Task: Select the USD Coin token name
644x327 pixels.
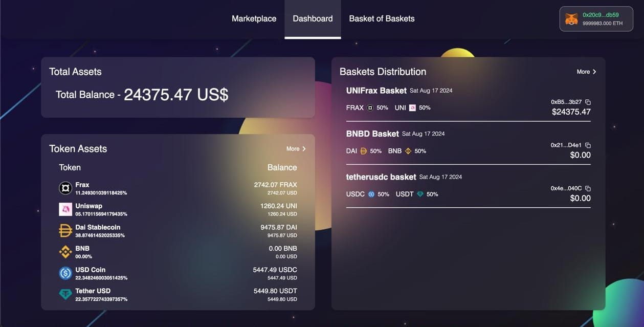Action: 90,270
